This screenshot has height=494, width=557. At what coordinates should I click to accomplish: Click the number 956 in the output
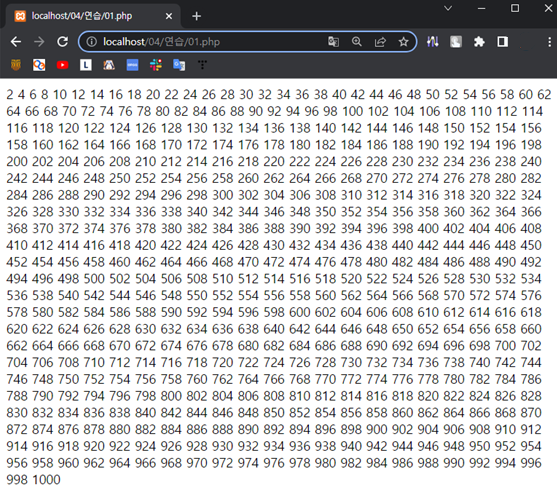point(17,463)
